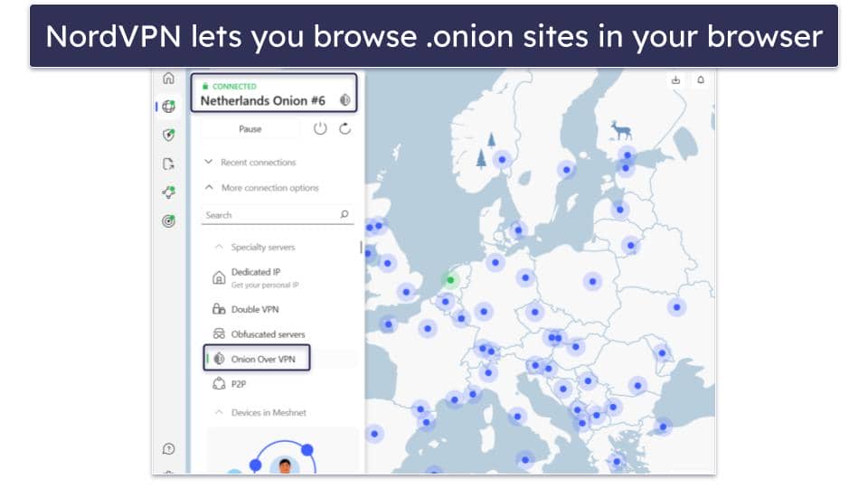This screenshot has width=868, height=488.
Task: Collapse More connection options
Action: [262, 188]
